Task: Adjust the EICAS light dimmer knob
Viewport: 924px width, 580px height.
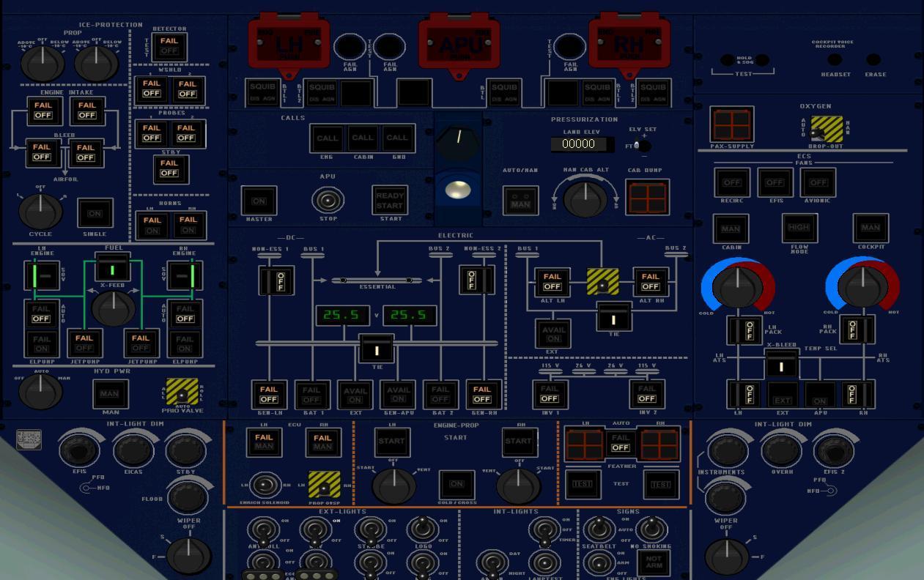Action: coord(133,450)
